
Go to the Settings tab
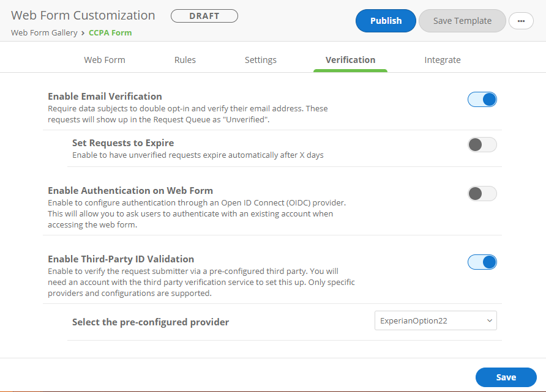click(261, 60)
